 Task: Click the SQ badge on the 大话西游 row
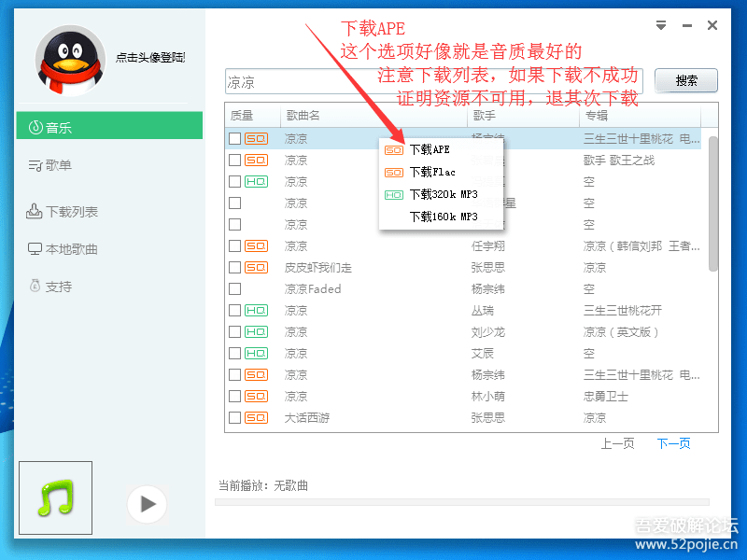256,417
